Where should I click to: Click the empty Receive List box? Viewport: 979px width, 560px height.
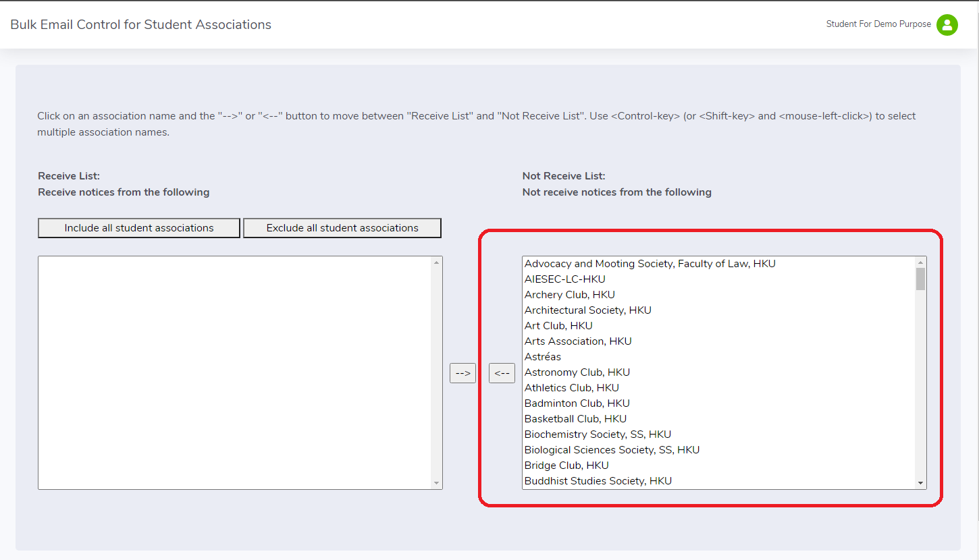[236, 371]
